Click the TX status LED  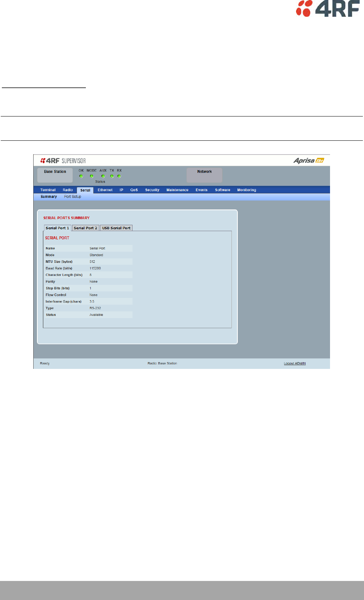[112, 176]
